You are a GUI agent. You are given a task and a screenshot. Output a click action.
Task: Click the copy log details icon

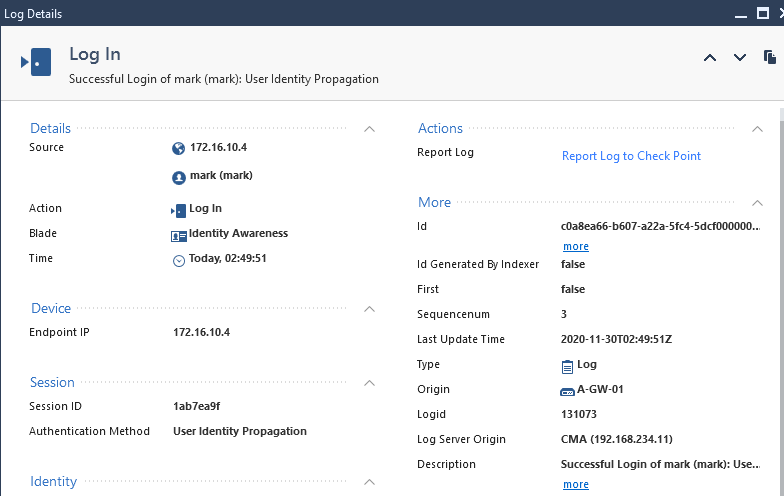click(x=770, y=57)
